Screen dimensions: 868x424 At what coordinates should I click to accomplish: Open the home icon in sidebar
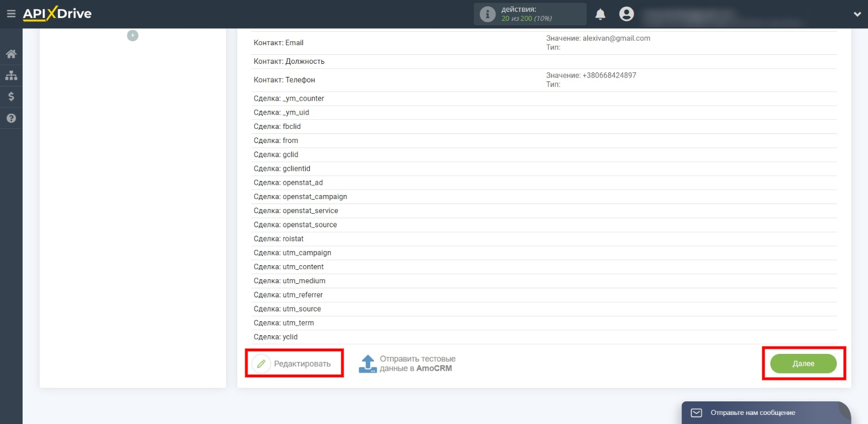[x=11, y=54]
